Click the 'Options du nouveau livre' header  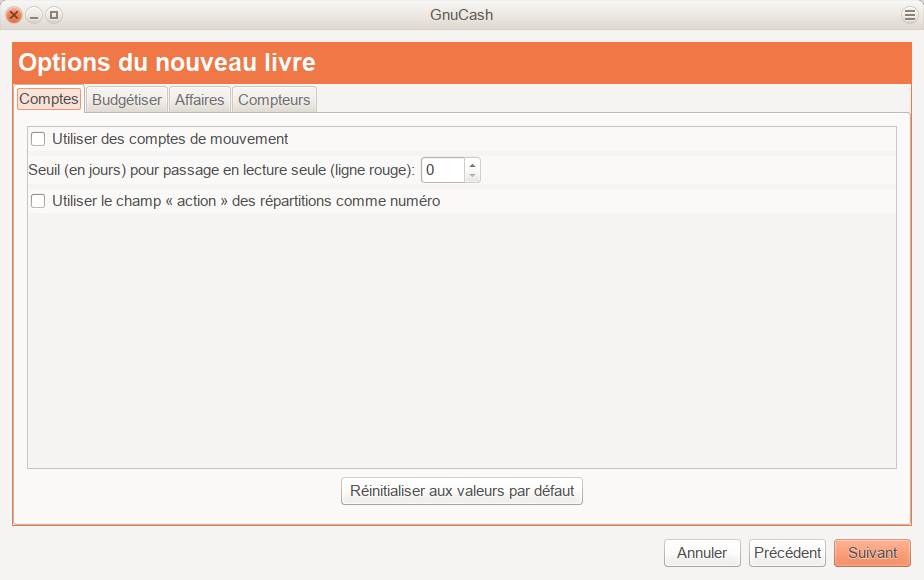167,63
